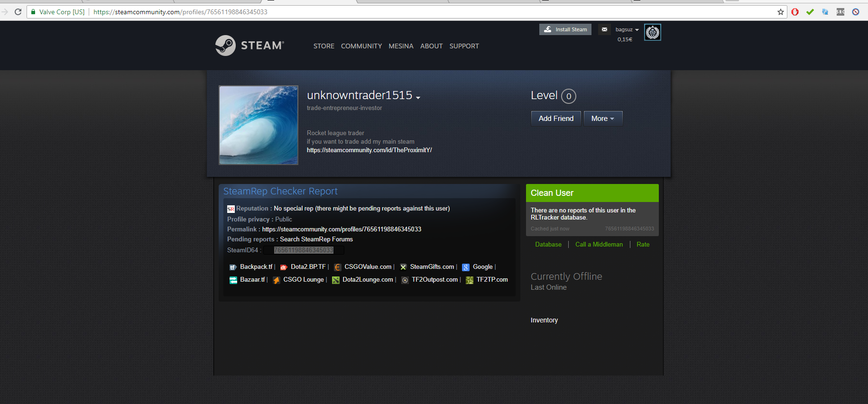Open the MESINA menu
Viewport: 868px width, 404px height.
pyautogui.click(x=401, y=46)
